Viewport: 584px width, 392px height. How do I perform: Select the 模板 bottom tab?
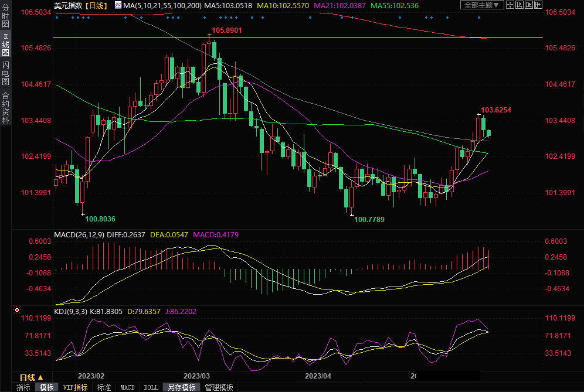pos(47,387)
